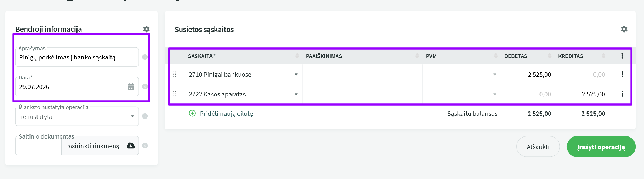
Task: Open settings gear in Susietos sąskaitos panel
Action: [x=624, y=29]
